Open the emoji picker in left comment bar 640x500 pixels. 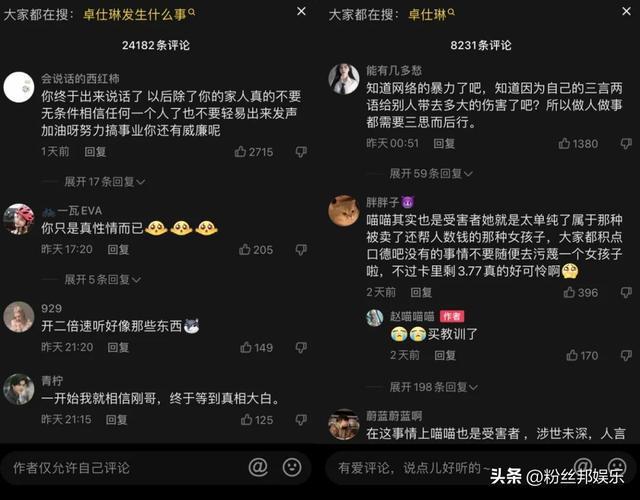[x=292, y=467]
